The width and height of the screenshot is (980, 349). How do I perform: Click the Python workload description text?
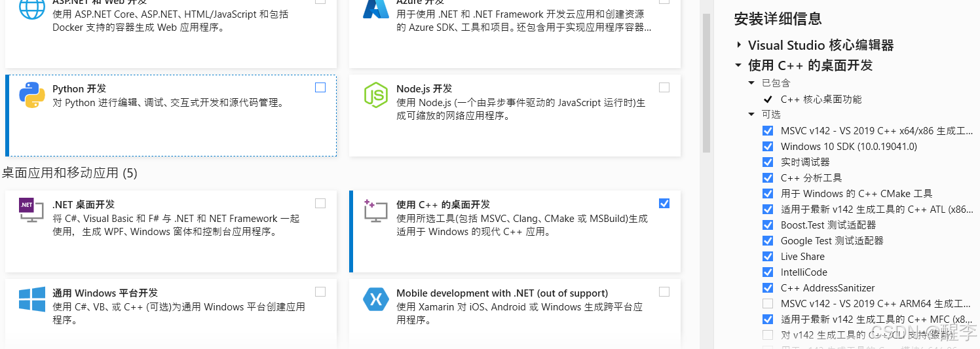[x=168, y=103]
